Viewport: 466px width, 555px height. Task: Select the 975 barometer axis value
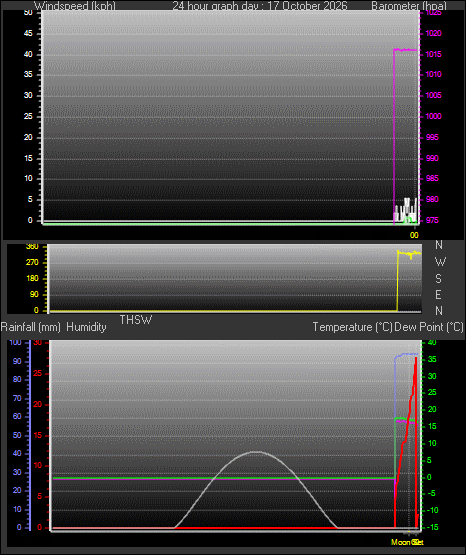pos(432,220)
